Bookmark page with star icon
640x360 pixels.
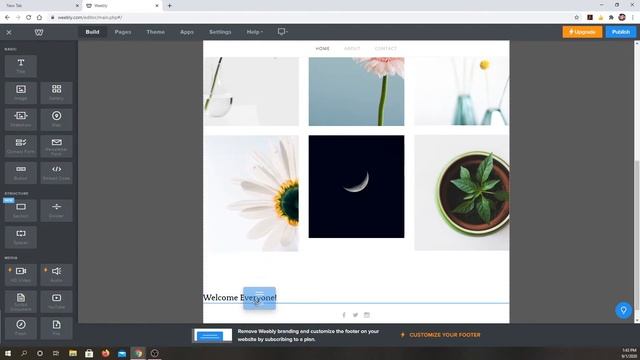(576, 18)
